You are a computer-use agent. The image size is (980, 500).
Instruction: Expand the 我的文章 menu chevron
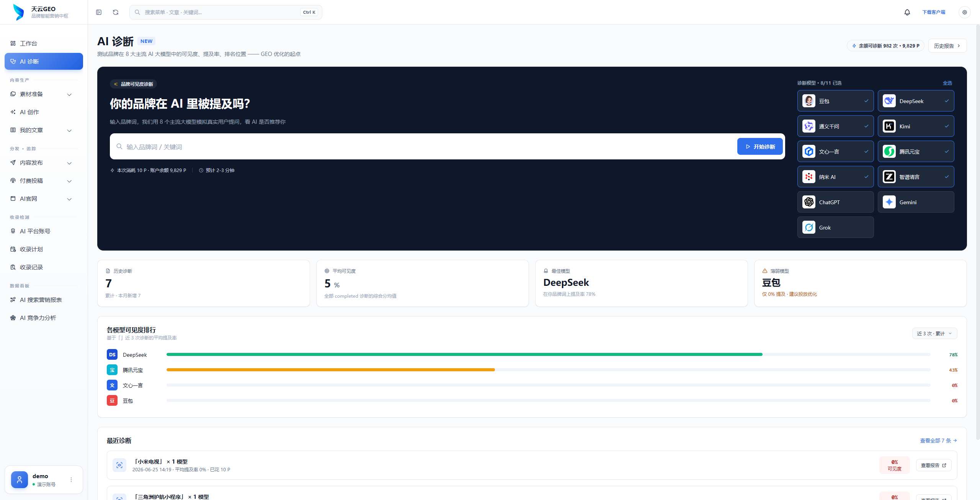(x=69, y=131)
